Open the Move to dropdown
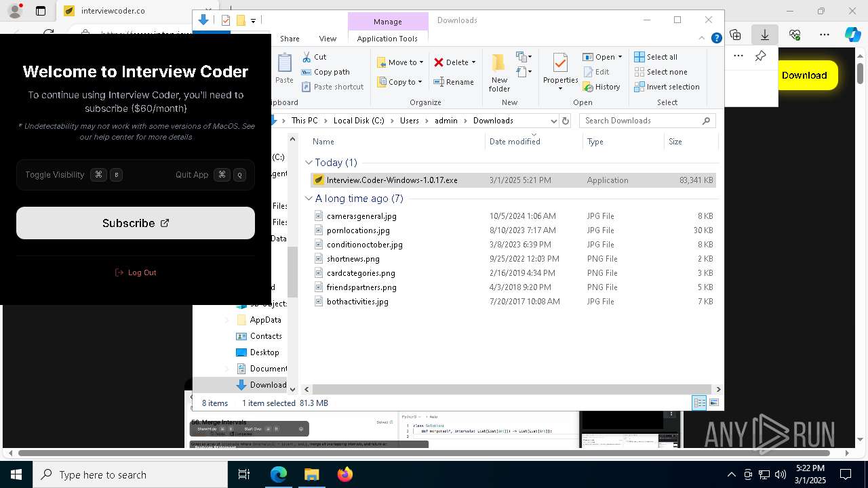The height and width of the screenshot is (488, 868). 400,62
